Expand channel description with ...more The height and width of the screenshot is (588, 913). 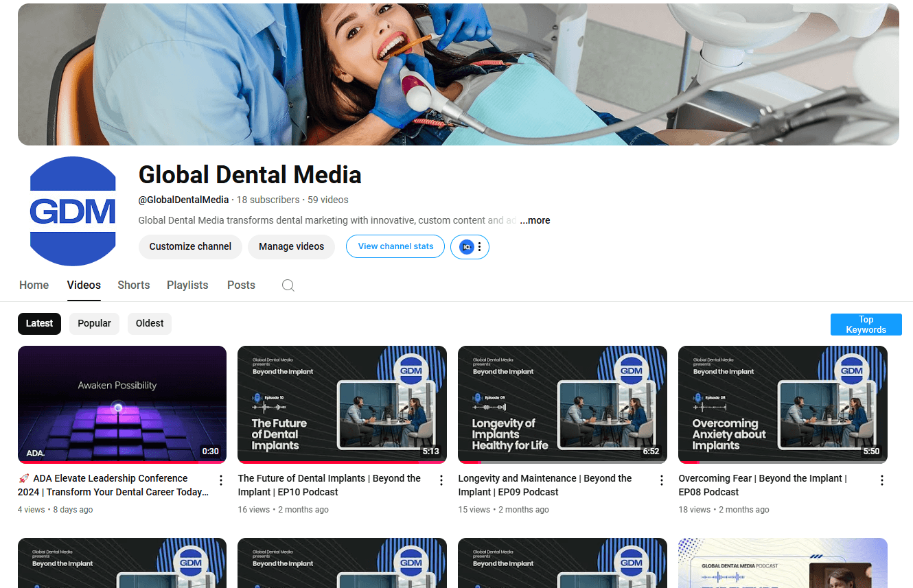(x=535, y=220)
